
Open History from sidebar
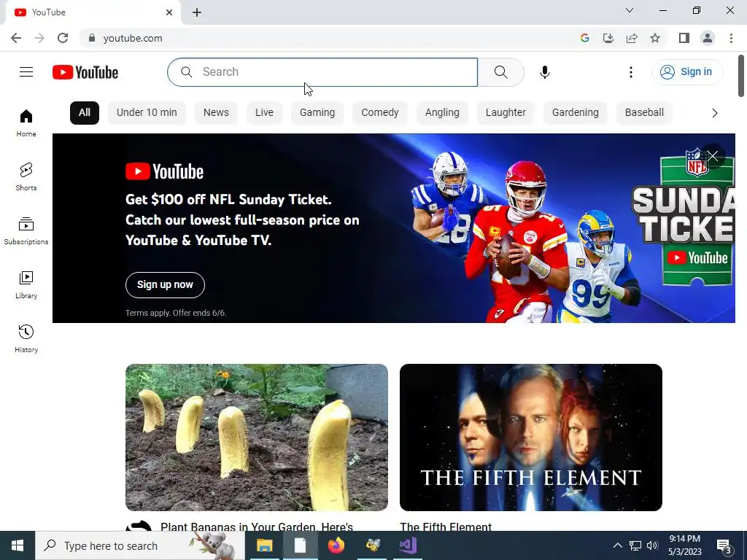26,338
